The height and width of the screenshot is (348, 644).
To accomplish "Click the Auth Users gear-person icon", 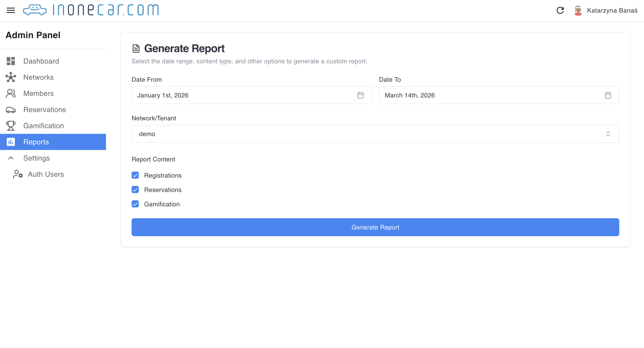I will [18, 174].
